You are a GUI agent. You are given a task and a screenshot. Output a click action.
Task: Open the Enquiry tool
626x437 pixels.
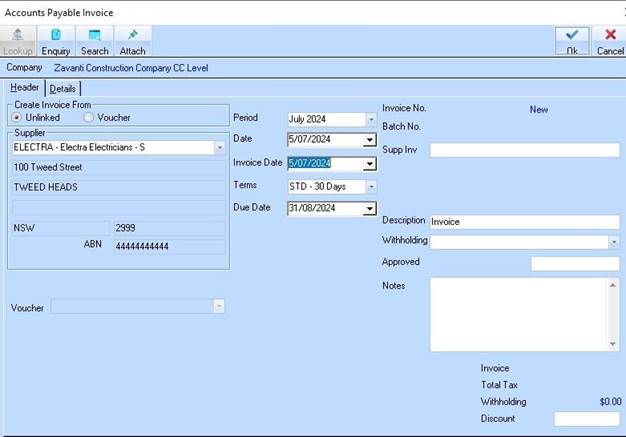tap(56, 40)
